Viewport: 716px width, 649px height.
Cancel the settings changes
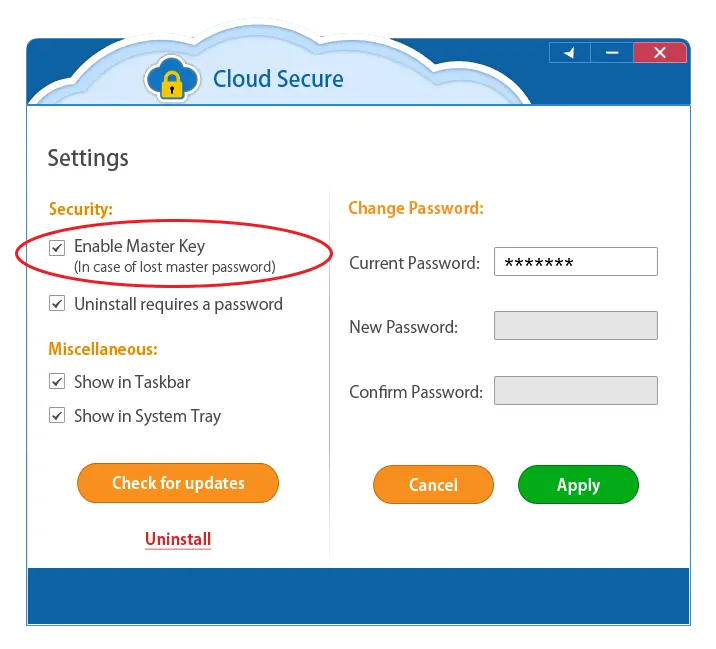tap(433, 485)
